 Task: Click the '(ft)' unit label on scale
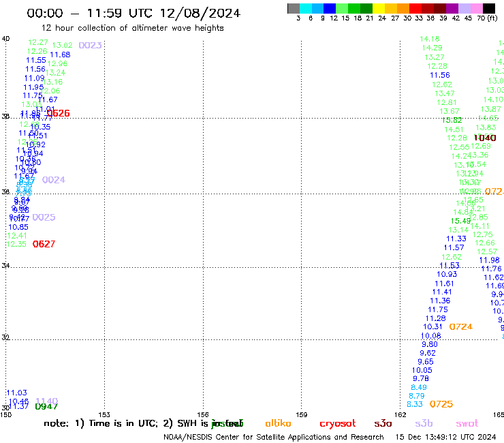492,18
